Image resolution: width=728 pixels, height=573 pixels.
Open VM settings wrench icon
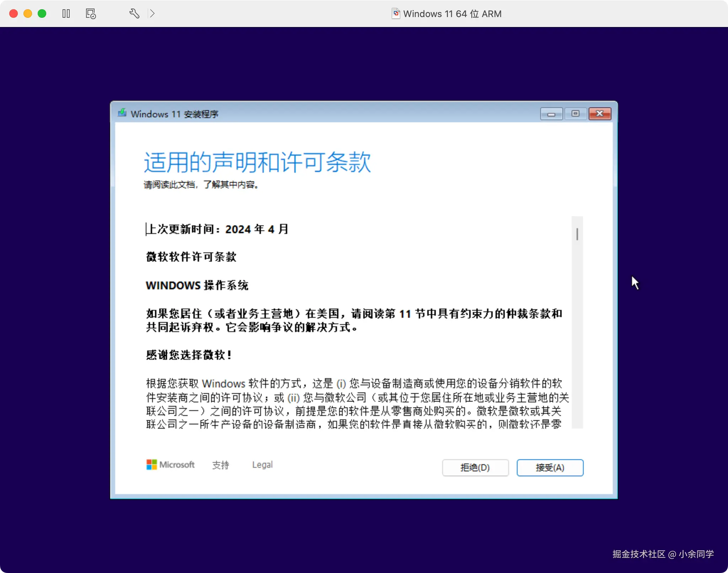click(134, 14)
